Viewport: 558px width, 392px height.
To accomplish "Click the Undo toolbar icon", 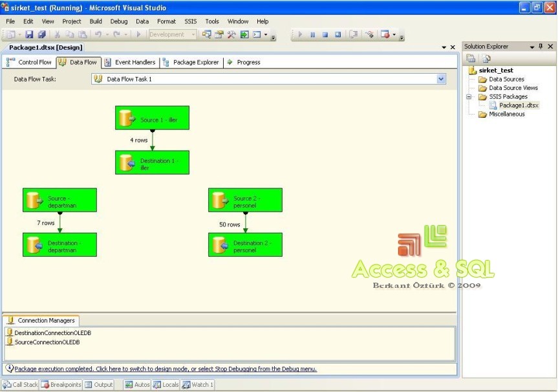I will pos(98,33).
